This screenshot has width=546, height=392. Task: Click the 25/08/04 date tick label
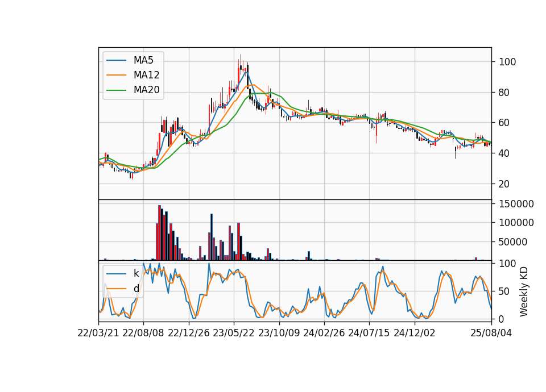(491, 333)
